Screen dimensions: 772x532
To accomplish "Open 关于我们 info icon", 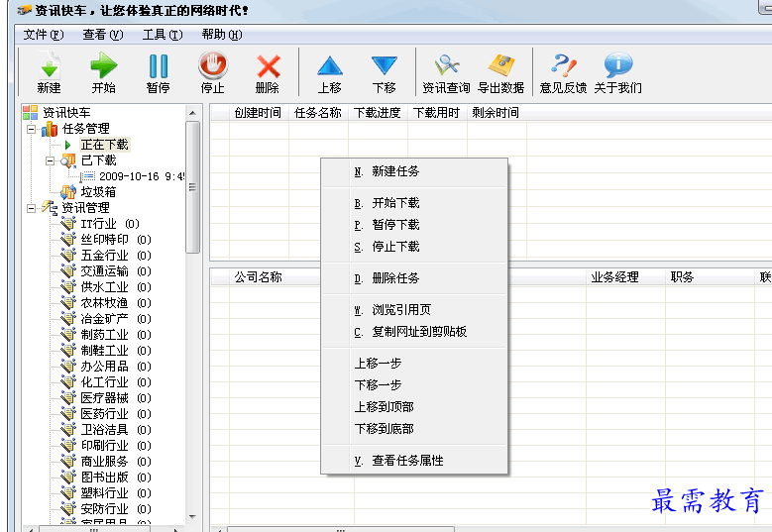I will click(x=617, y=65).
